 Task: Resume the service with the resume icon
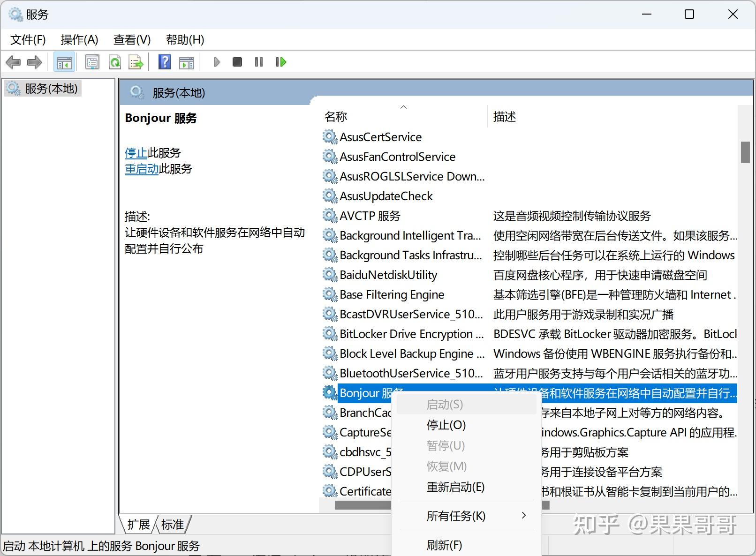pos(280,62)
